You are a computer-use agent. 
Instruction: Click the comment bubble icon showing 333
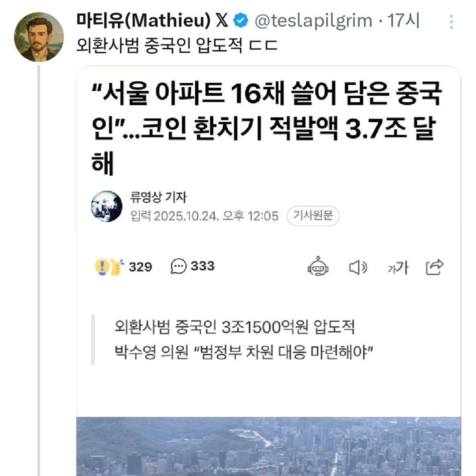pos(178,266)
